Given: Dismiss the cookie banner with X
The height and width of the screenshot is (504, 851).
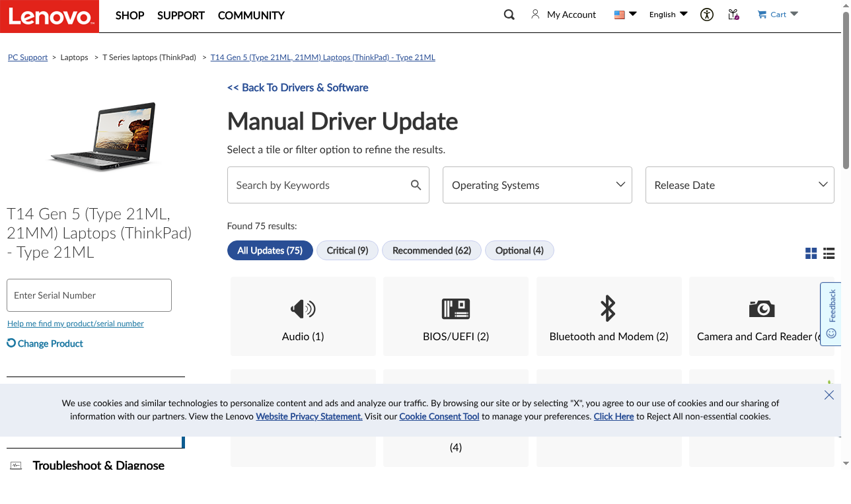Looking at the screenshot, I should click(x=829, y=395).
